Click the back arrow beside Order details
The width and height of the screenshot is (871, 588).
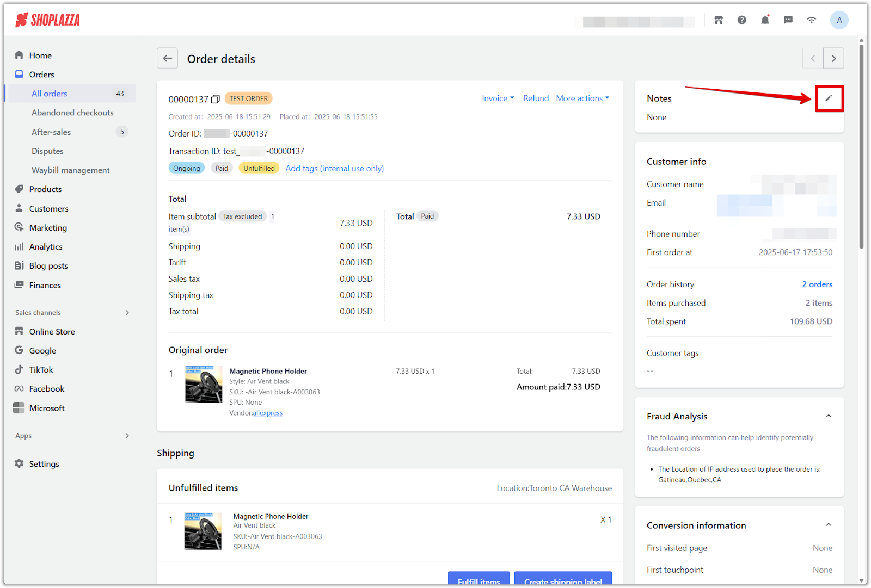(168, 58)
